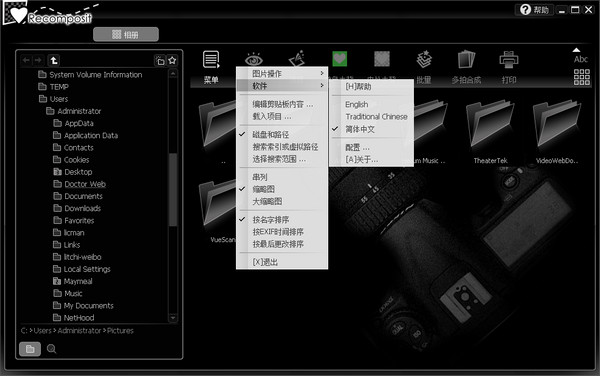This screenshot has width=600, height=376.
Task: Click folder tree scrollbar up arrow
Action: click(x=173, y=73)
